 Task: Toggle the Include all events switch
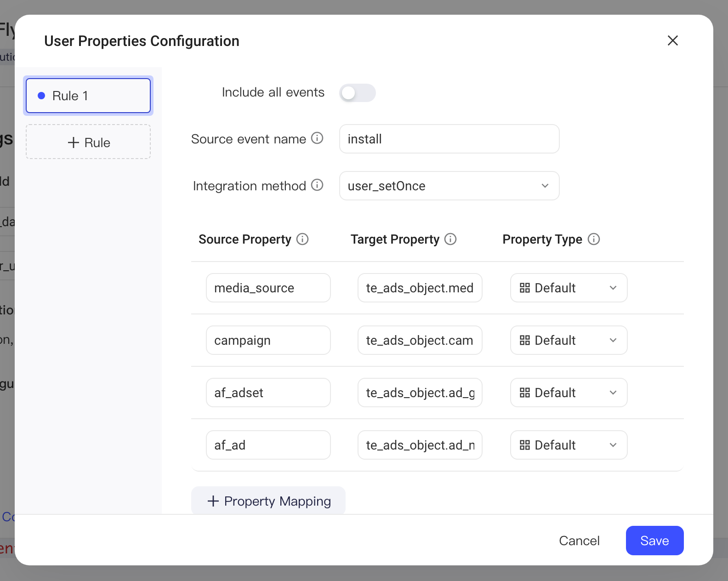(358, 93)
